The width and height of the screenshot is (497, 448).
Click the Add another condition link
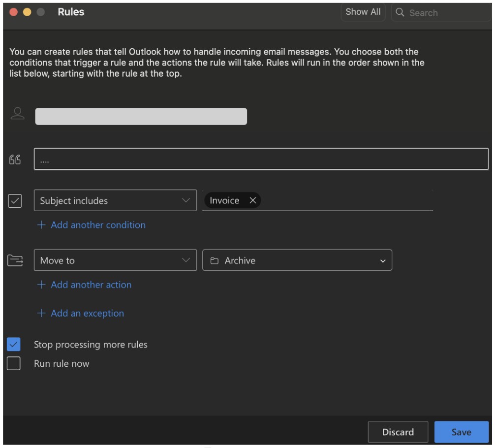(98, 225)
